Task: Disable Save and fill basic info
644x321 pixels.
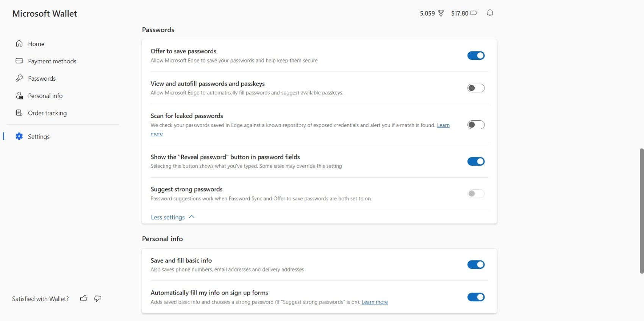Action: pos(476,265)
